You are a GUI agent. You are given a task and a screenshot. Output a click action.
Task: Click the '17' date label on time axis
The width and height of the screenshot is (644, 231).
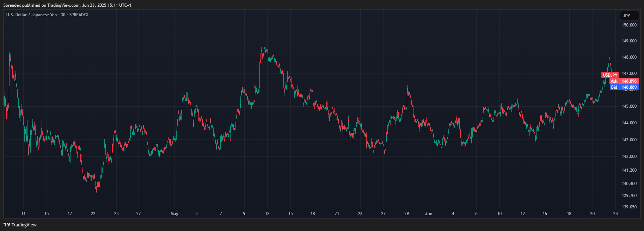point(70,214)
